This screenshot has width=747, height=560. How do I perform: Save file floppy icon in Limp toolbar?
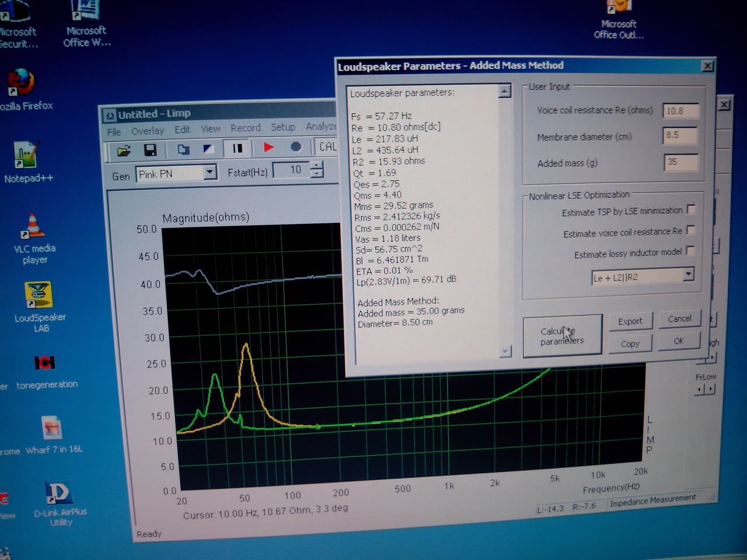pos(150,150)
